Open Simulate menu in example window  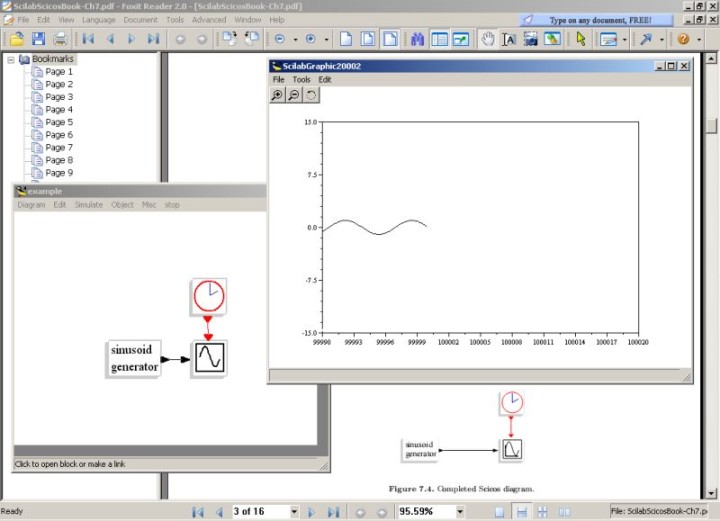pyautogui.click(x=89, y=204)
